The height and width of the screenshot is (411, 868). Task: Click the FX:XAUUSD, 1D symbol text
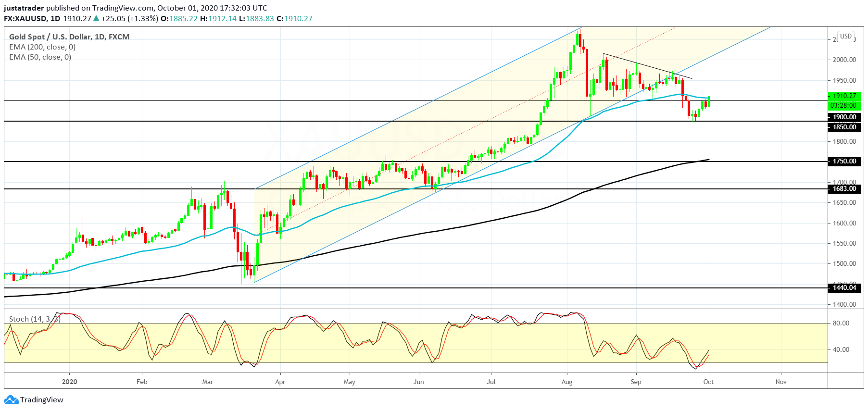click(x=32, y=19)
